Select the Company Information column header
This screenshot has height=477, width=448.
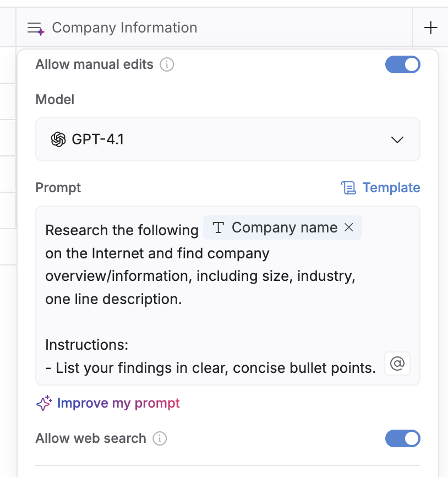coord(124,28)
